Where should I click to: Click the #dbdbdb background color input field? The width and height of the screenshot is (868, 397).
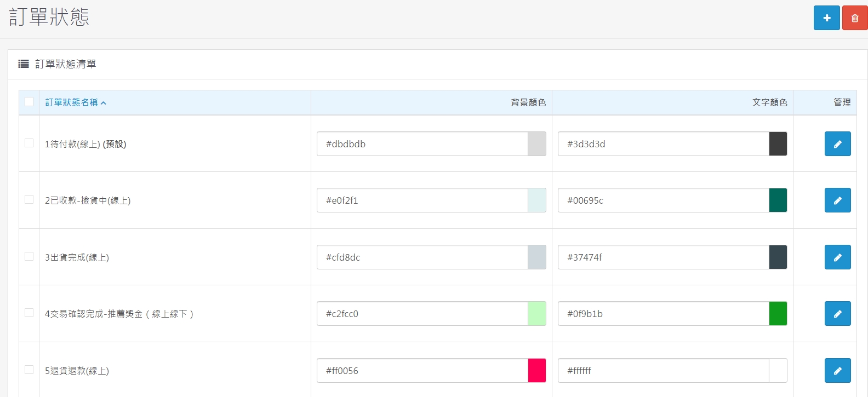(x=422, y=144)
